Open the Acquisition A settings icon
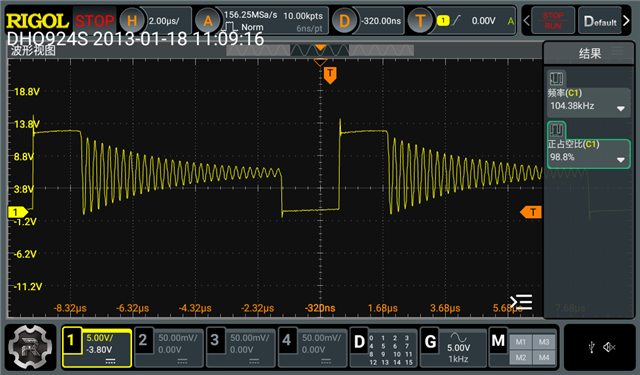This screenshot has width=640, height=375. tap(208, 20)
